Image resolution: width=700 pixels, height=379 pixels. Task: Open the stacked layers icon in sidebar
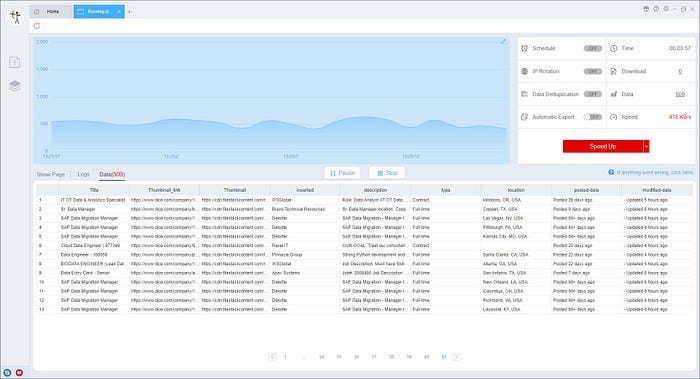[x=15, y=86]
